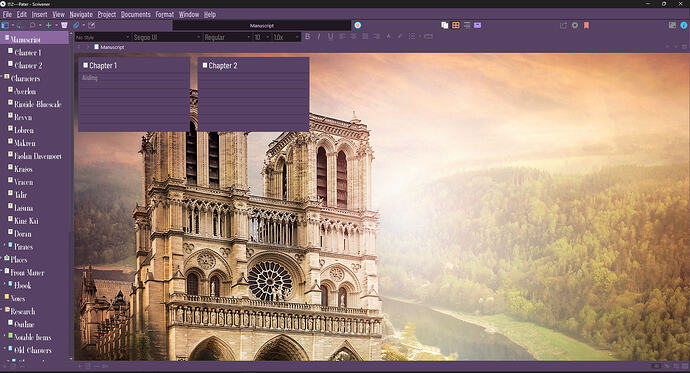Screen dimensions: 690x373
Task: Click the Manuscript quick search field
Action: (x=262, y=26)
